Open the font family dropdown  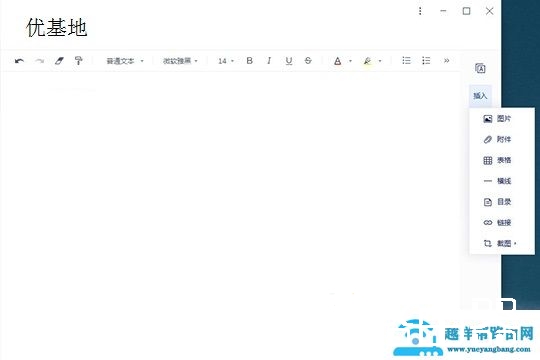(x=180, y=61)
